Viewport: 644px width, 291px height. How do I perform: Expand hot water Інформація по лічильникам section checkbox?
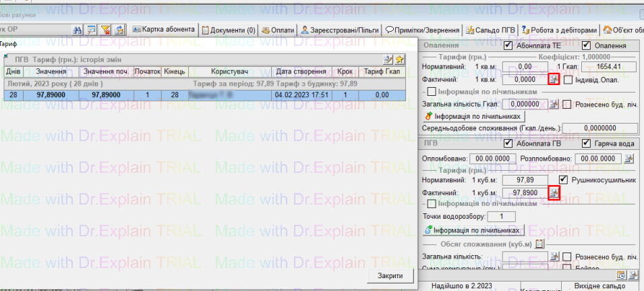pyautogui.click(x=432, y=203)
